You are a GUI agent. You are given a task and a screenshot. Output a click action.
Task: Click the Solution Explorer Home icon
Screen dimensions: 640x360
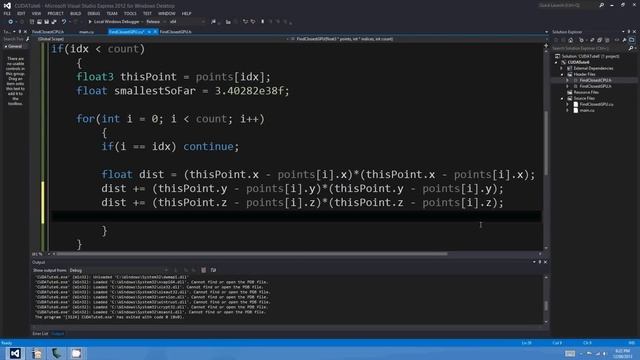[571, 40]
